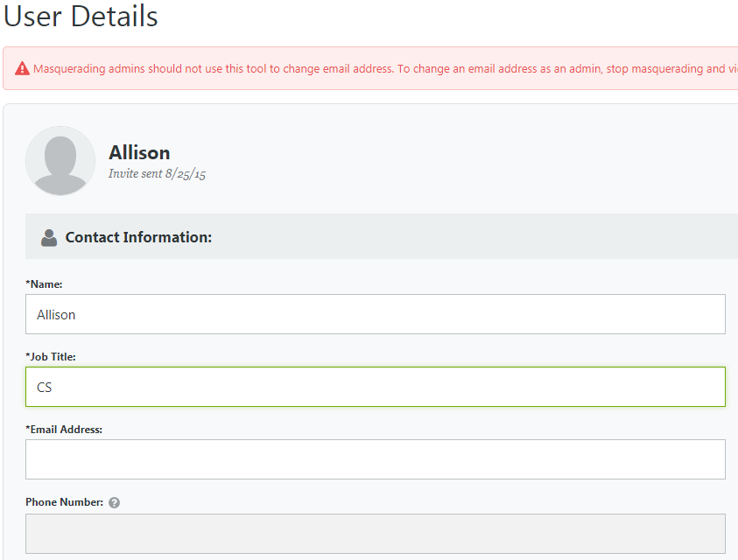Click Allison's gray avatar placeholder image
This screenshot has height=560, width=738.
click(60, 160)
